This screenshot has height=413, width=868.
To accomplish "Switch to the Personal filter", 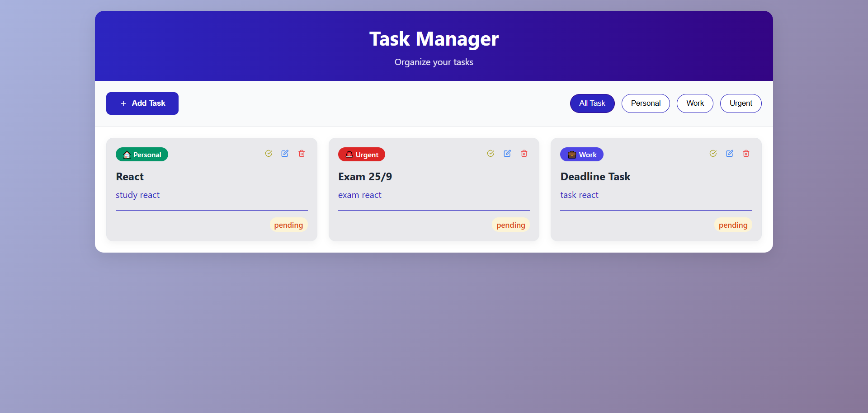I will pyautogui.click(x=645, y=103).
